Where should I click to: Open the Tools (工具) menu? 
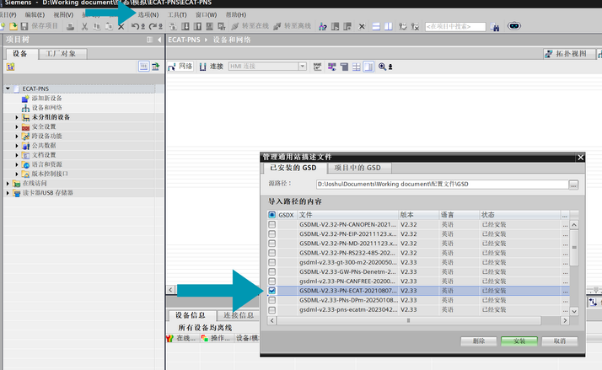(177, 15)
